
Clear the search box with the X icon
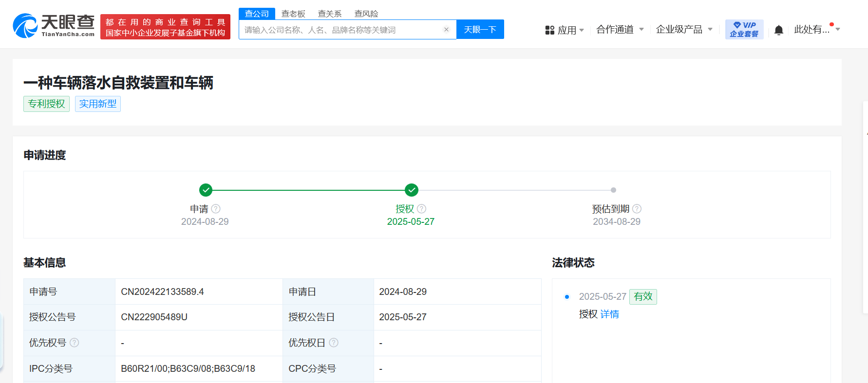click(446, 30)
